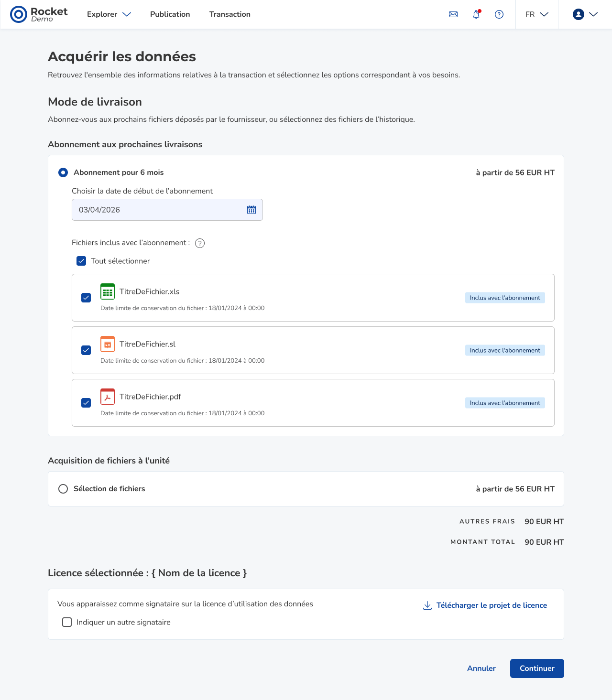This screenshot has width=612, height=700.
Task: Open the notifications bell
Action: 476,14
